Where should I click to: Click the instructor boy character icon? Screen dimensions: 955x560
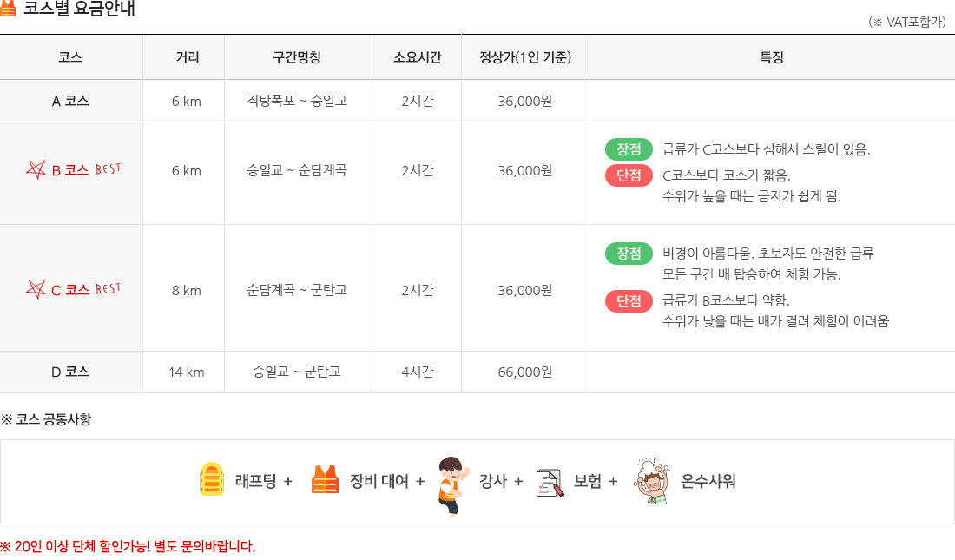[454, 486]
